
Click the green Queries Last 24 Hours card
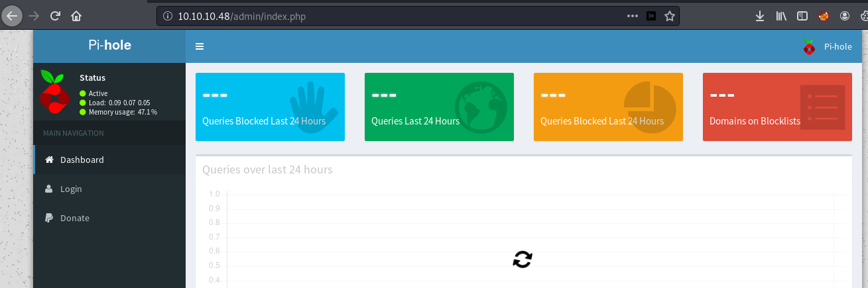coord(439,107)
